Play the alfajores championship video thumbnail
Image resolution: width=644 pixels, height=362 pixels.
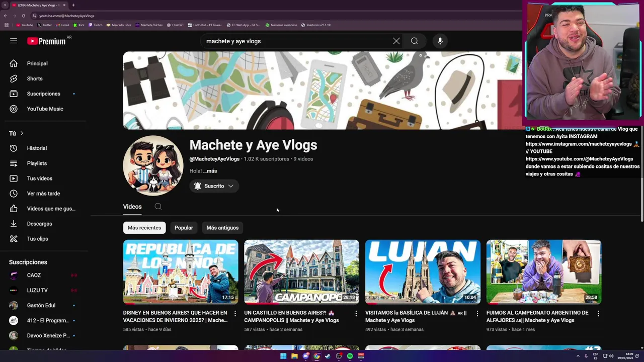[x=544, y=272]
